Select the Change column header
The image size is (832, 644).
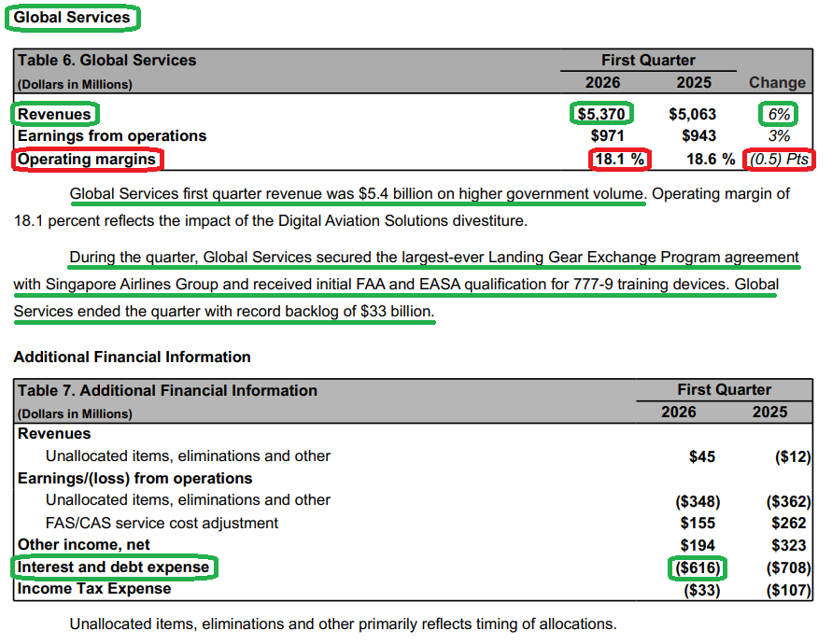(x=777, y=83)
